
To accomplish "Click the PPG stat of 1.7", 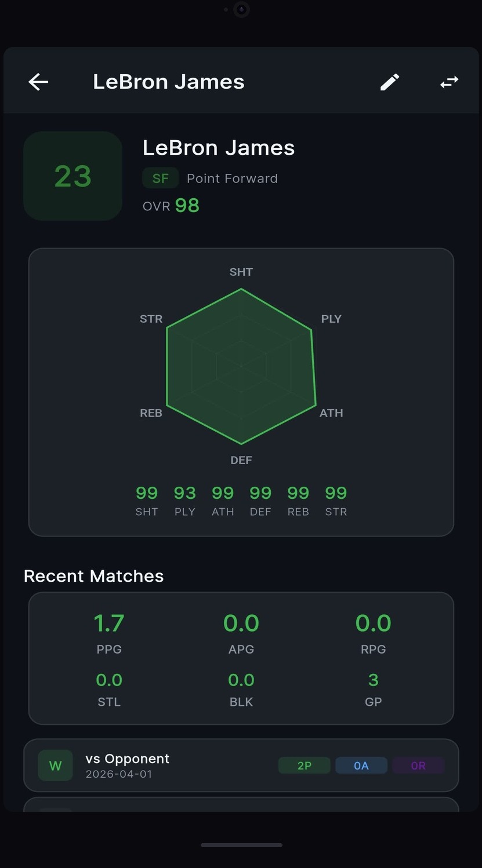I will point(108,623).
